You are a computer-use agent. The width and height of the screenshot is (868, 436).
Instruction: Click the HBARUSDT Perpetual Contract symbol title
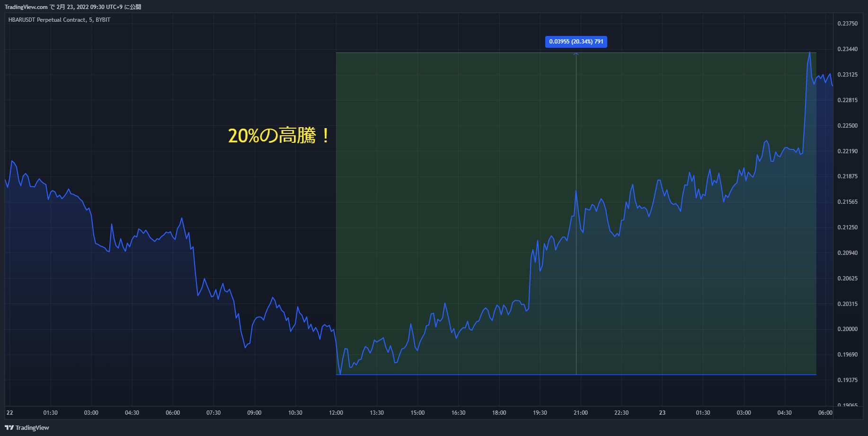click(x=59, y=20)
